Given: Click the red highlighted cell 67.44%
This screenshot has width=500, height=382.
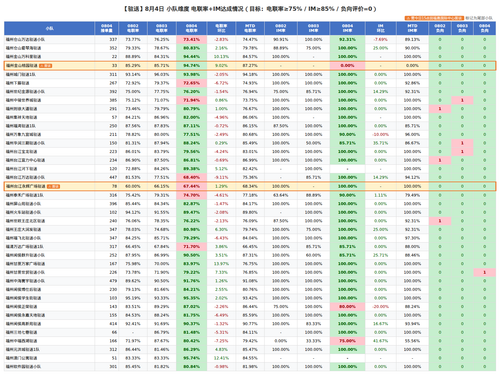Looking at the screenshot, I should coord(191,186).
